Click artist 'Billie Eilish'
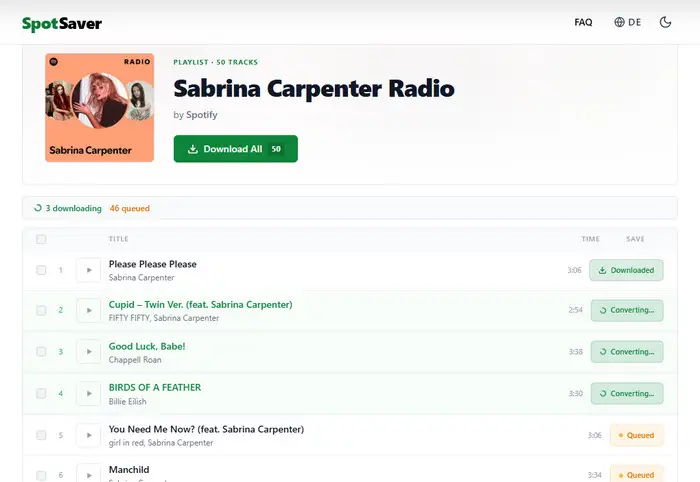The image size is (700, 482). (x=127, y=402)
